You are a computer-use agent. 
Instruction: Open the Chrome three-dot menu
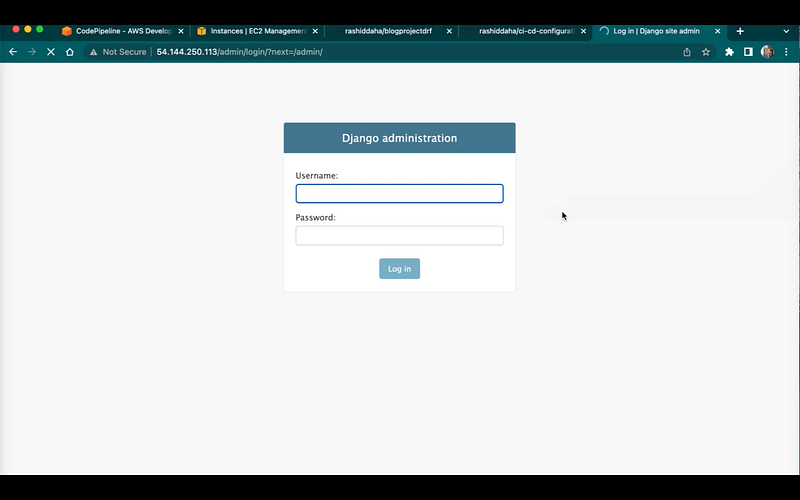click(x=786, y=52)
